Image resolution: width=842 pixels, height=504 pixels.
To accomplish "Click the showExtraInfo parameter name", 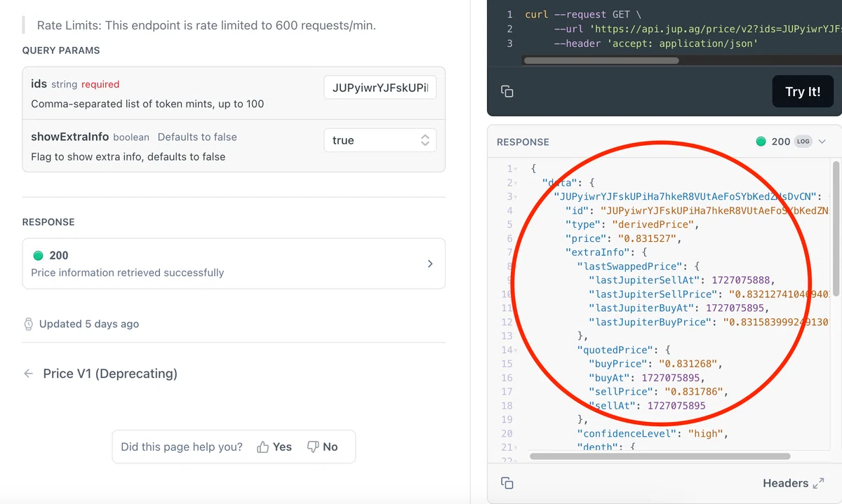I will click(69, 137).
